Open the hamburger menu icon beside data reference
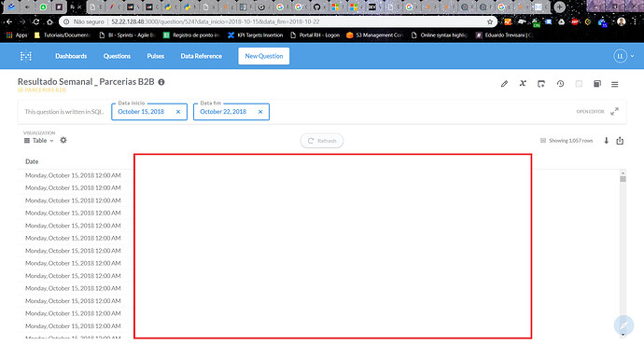644x345 pixels. [x=615, y=84]
